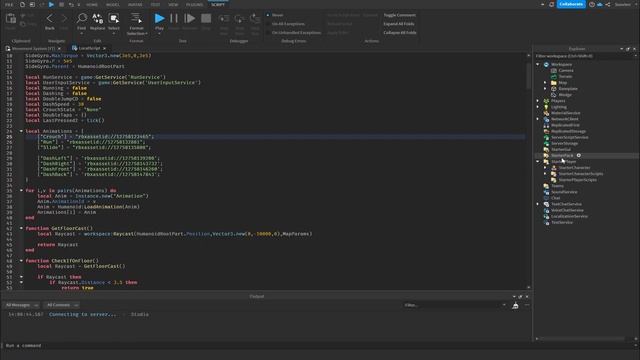Open the VIEW ribbon tab

[173, 4]
